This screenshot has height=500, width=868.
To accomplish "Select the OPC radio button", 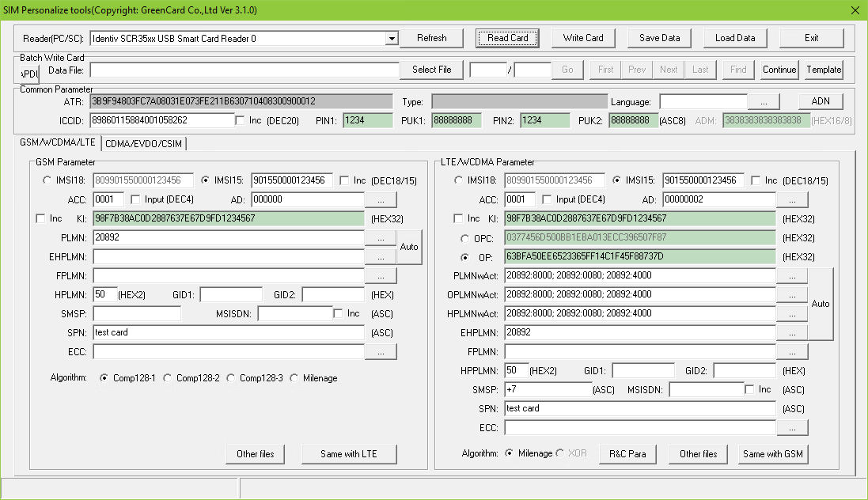I will pos(465,237).
